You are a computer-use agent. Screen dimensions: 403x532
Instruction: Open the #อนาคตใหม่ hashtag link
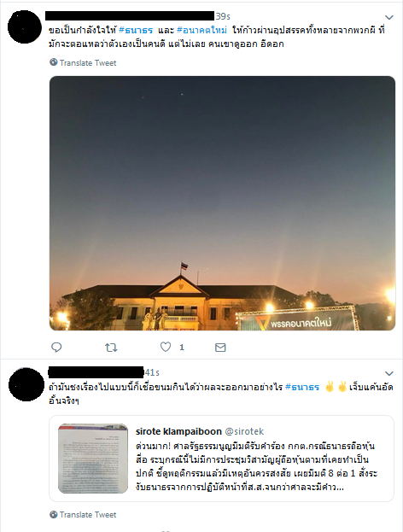201,30
